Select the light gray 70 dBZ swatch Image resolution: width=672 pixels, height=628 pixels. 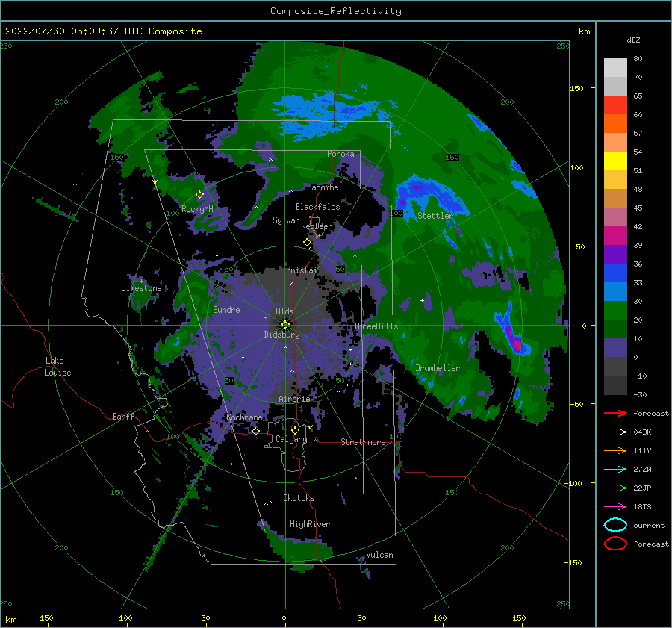[x=615, y=68]
